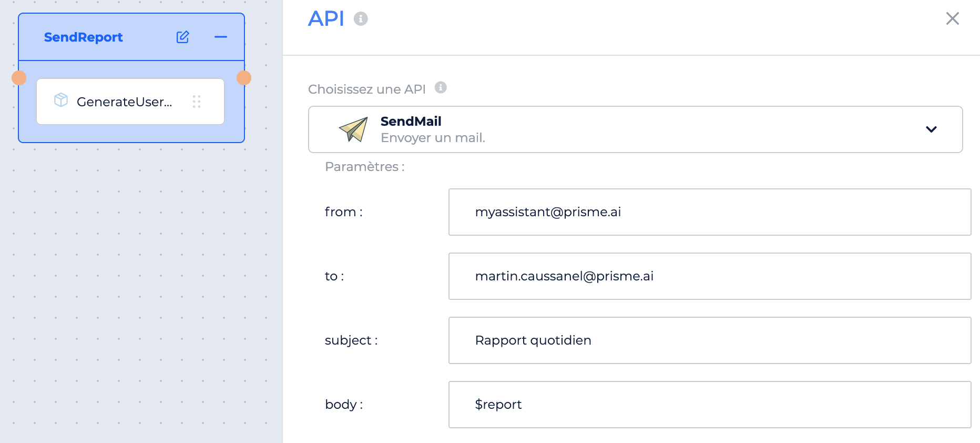Select the GenerateUser instruction card
This screenshot has width=980, height=443.
130,102
